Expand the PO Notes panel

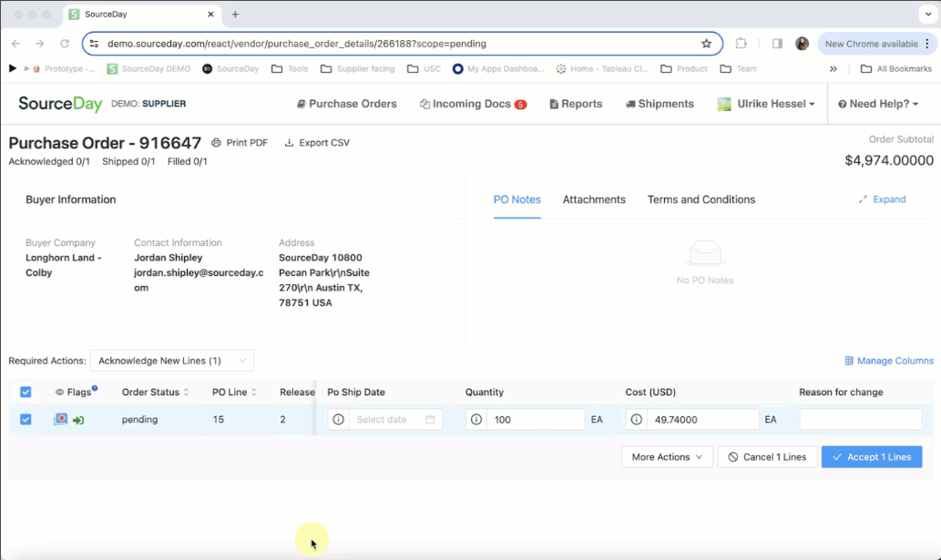tap(882, 199)
